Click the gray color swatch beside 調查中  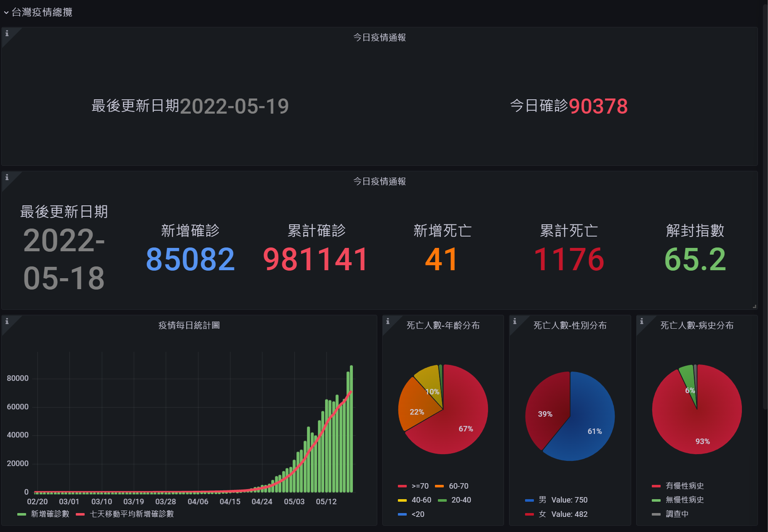click(x=656, y=514)
